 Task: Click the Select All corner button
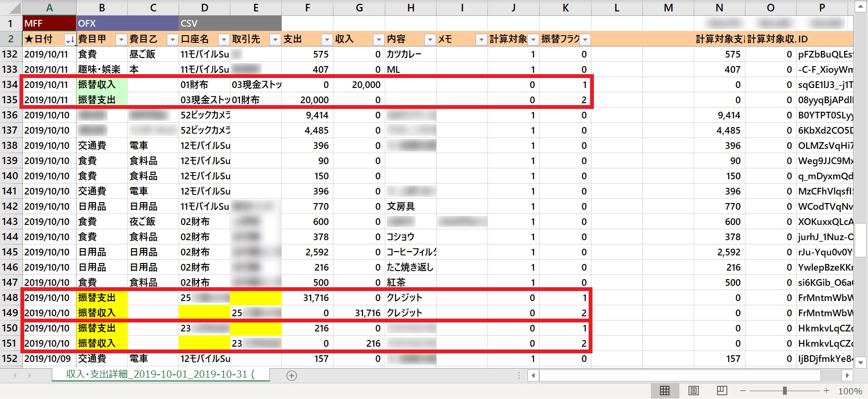[x=11, y=8]
